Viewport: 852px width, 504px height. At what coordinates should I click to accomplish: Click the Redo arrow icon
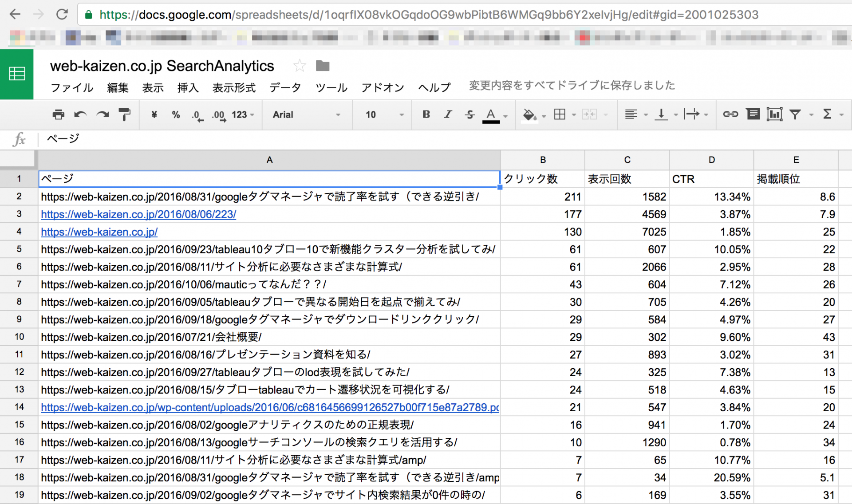[103, 114]
